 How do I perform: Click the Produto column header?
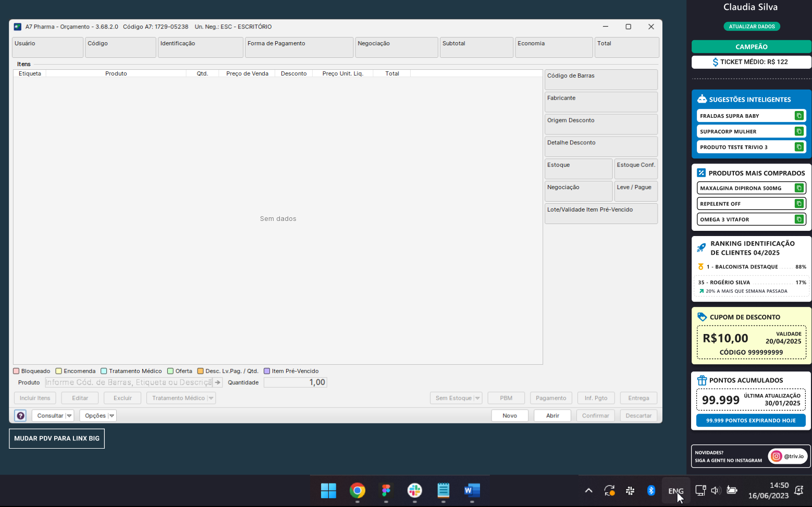(116, 73)
